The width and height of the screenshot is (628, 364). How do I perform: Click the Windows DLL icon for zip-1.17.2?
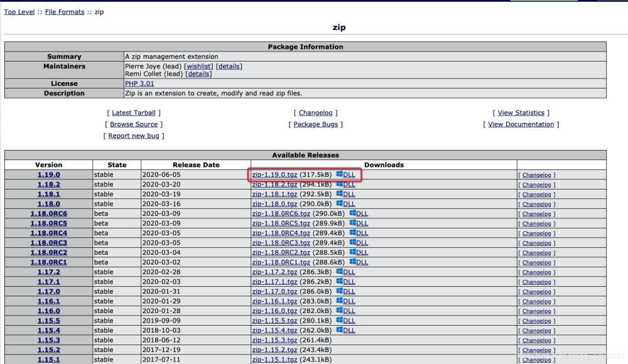[340, 272]
